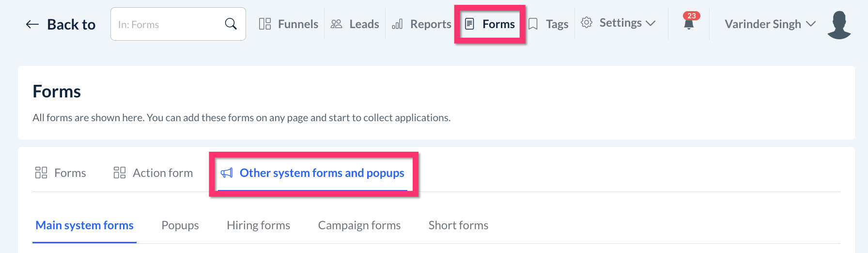This screenshot has height=253, width=868.
Task: Show the Hiring forms subtab
Action: tap(258, 225)
